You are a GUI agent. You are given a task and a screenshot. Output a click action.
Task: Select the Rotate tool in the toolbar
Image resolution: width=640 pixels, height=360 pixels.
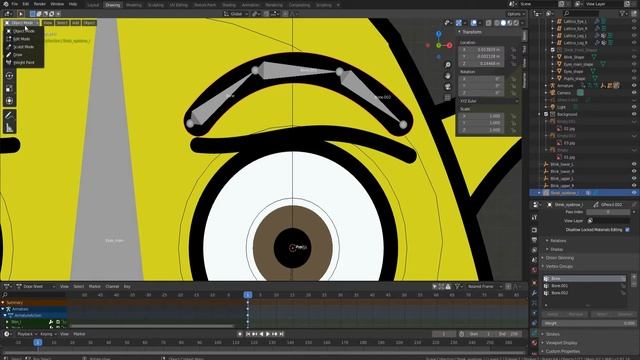[9, 76]
